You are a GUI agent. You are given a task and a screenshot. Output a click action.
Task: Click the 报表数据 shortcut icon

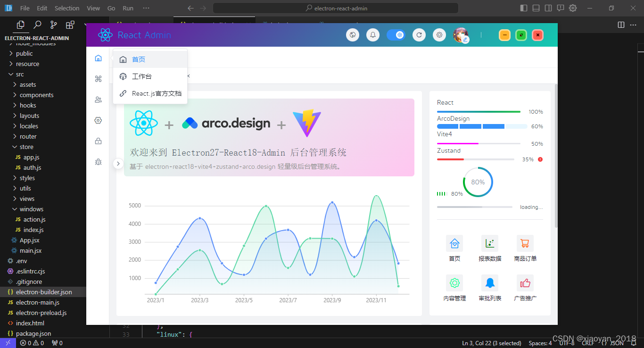coord(490,243)
